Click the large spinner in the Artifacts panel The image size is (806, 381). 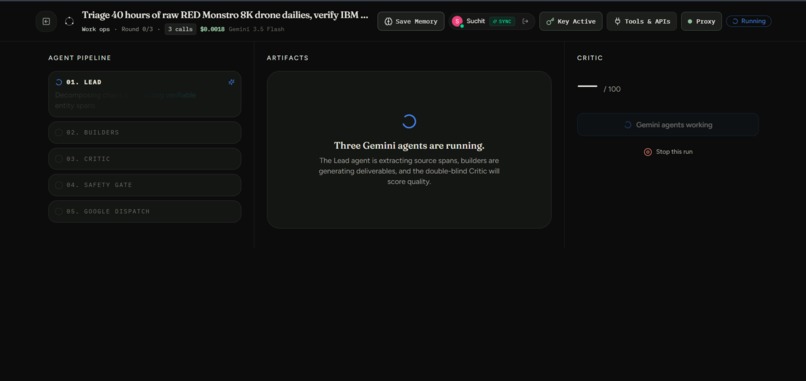(x=409, y=121)
